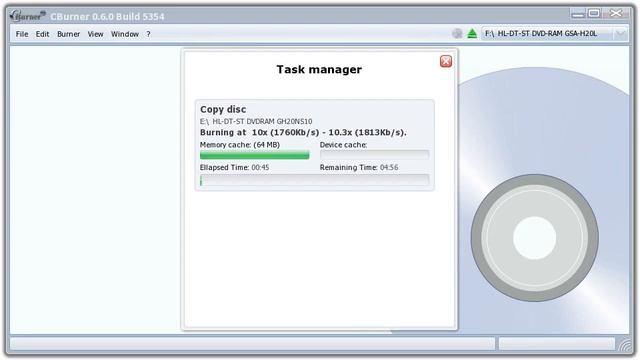
Task: Close the CBurner application window
Action: coord(616,13)
